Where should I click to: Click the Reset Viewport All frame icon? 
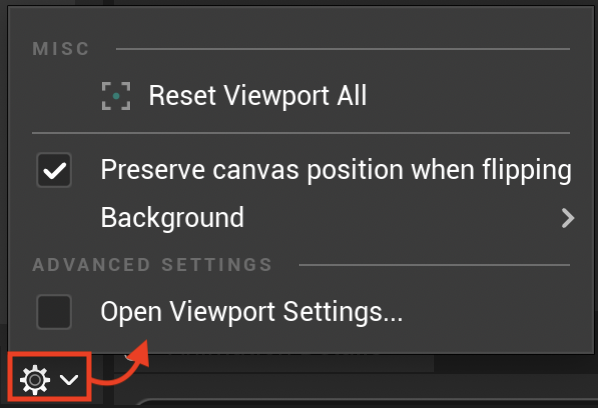click(116, 96)
